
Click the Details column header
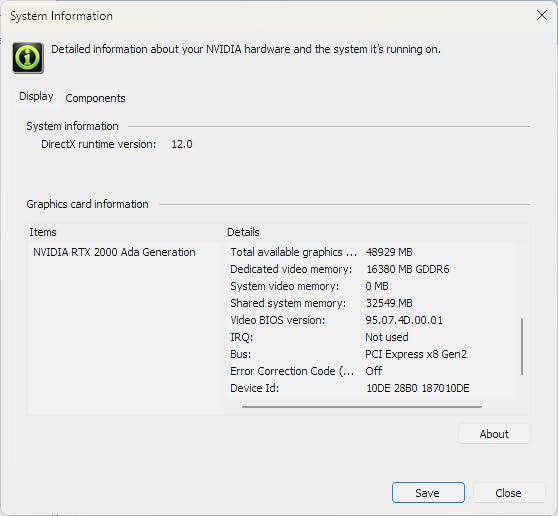pyautogui.click(x=243, y=232)
